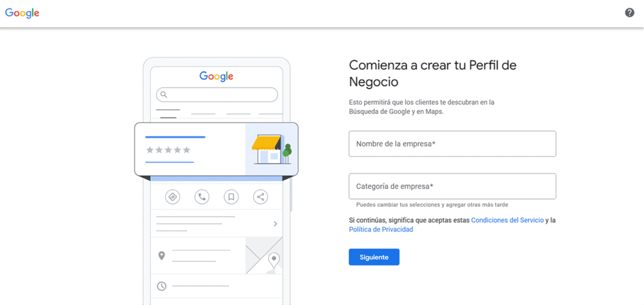This screenshot has height=305, width=644.
Task: Click heading Comienza a crear tu Perfil de Negocio
Action: point(433,74)
